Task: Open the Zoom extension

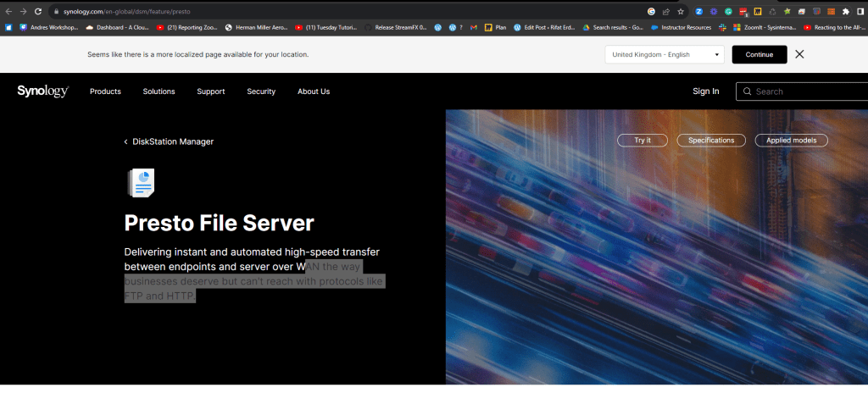Action: coord(699,11)
